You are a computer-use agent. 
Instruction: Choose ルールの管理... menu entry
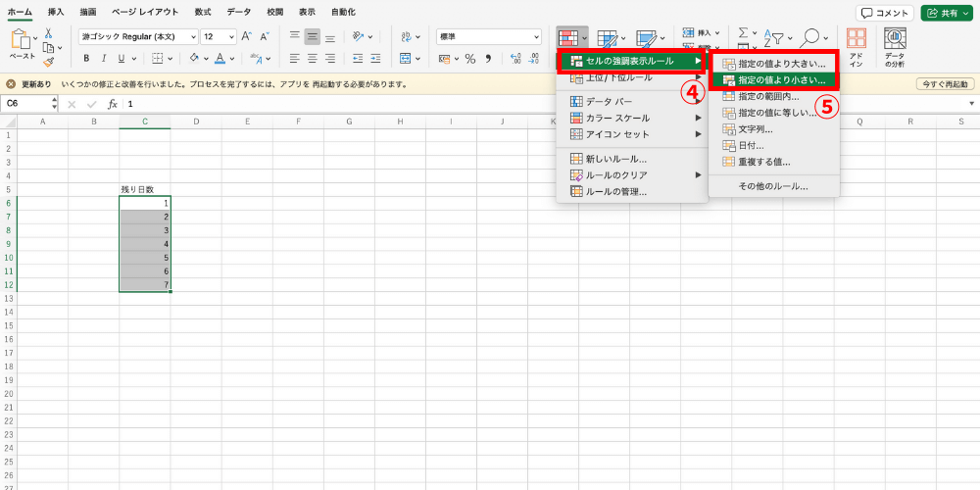click(632, 191)
